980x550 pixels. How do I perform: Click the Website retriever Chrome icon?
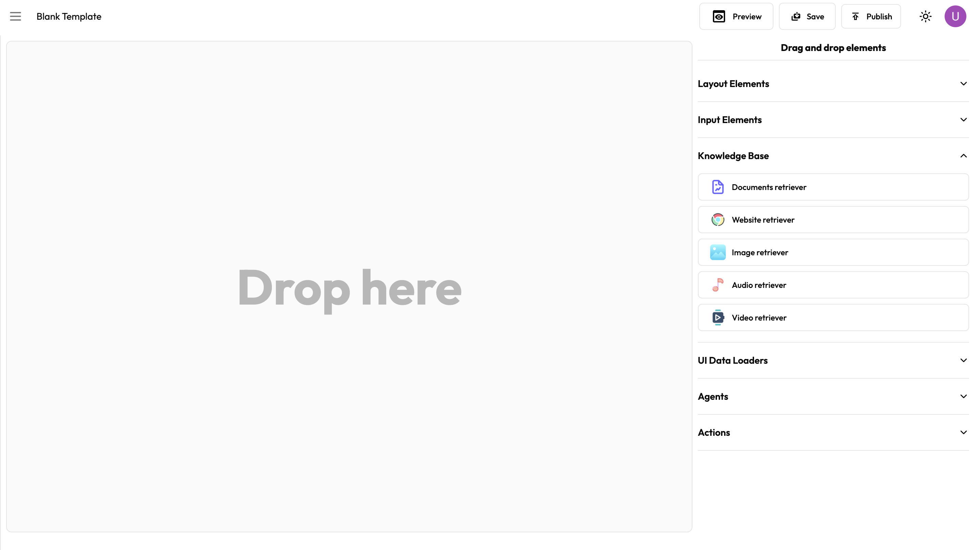click(718, 220)
